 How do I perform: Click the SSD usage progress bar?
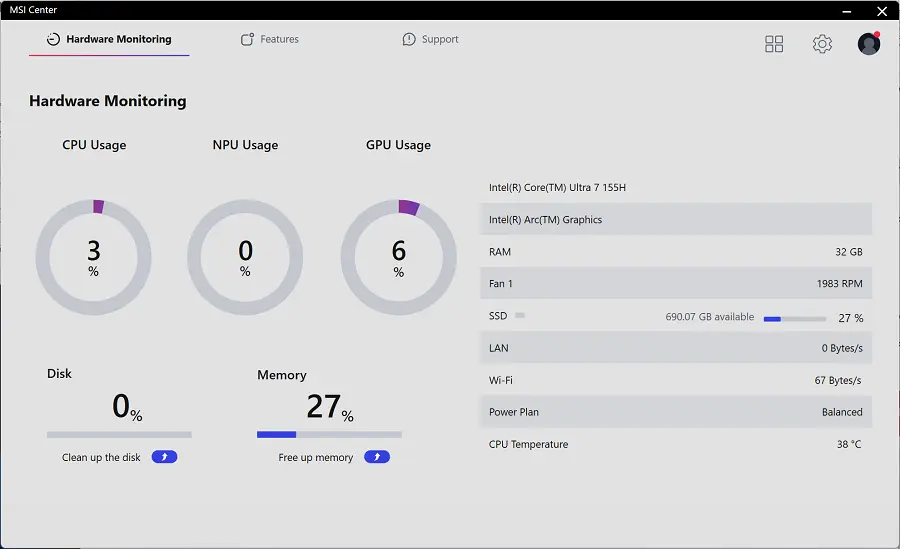tap(795, 319)
